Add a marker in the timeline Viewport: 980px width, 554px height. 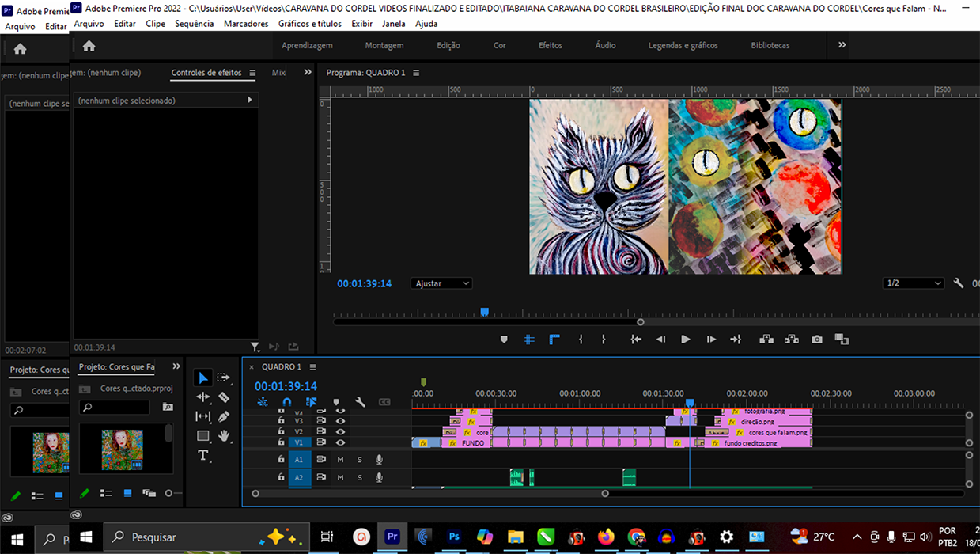point(336,402)
